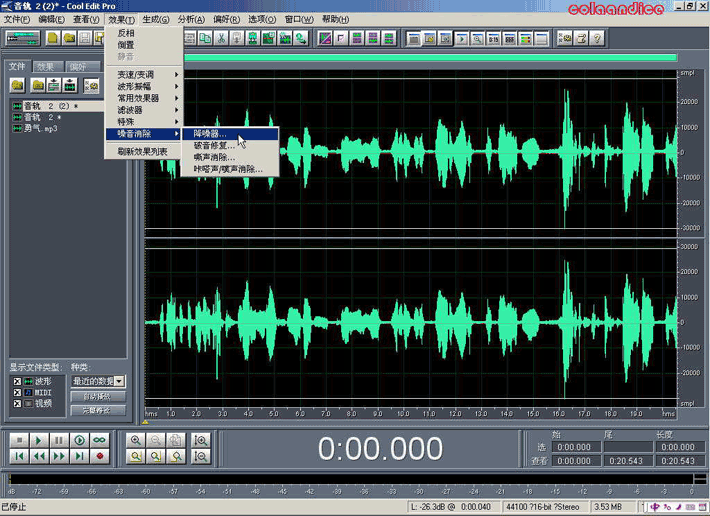Toggle the MIDI file type checkbox

[x=17, y=393]
